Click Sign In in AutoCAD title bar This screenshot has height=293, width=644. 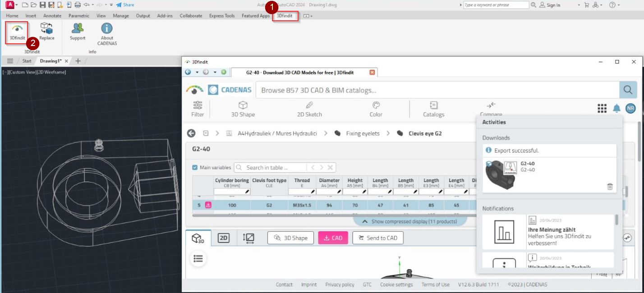(549, 5)
